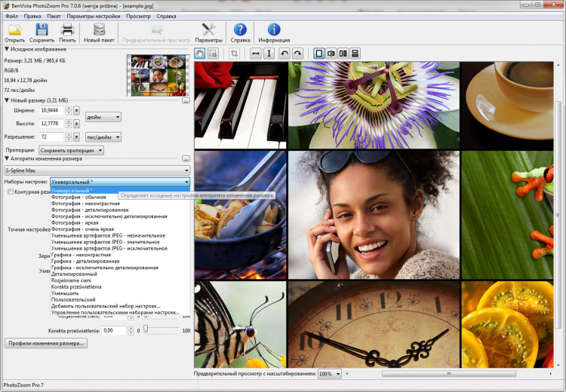This screenshot has width=566, height=392.
Task: Choose Графика - детализированная preset
Action: [x=120, y=261]
